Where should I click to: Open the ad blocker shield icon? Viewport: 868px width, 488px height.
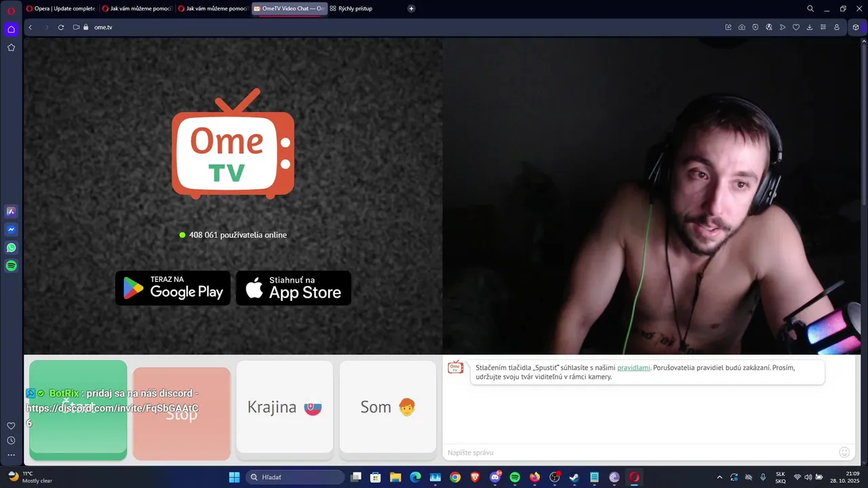click(x=755, y=27)
